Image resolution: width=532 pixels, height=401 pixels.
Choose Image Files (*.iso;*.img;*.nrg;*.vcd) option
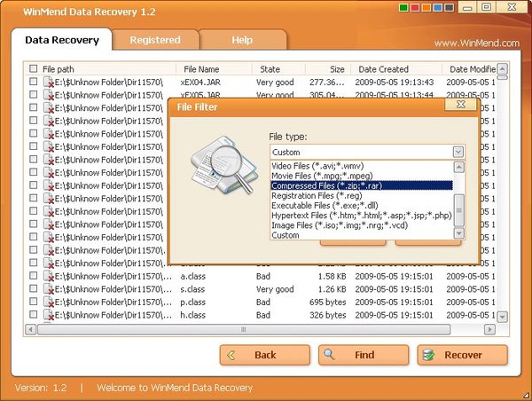(x=362, y=224)
